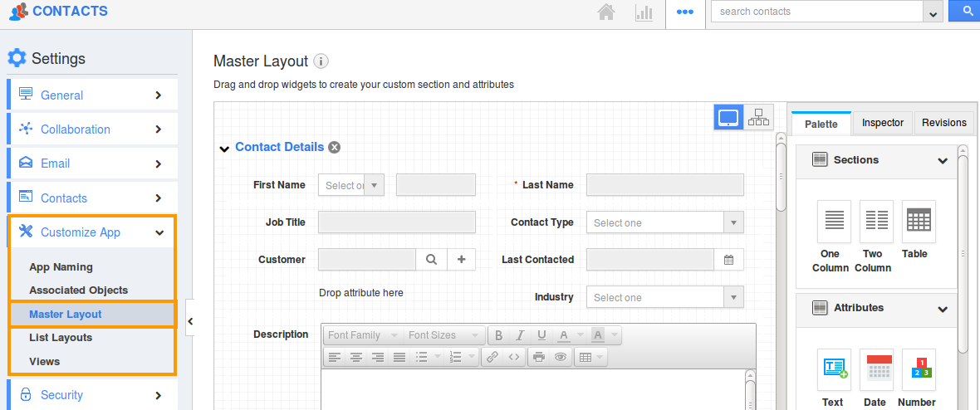Add new customer with plus icon
980x410 pixels.
pyautogui.click(x=461, y=260)
